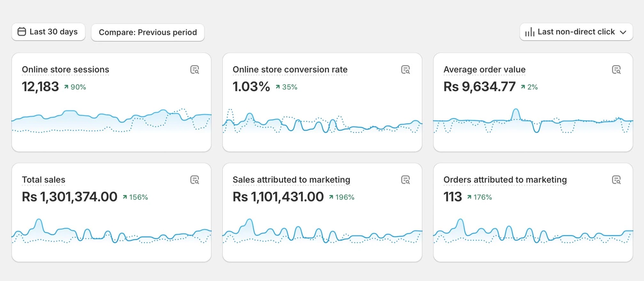Click the Total sales heading
This screenshot has height=281, width=644.
[43, 180]
